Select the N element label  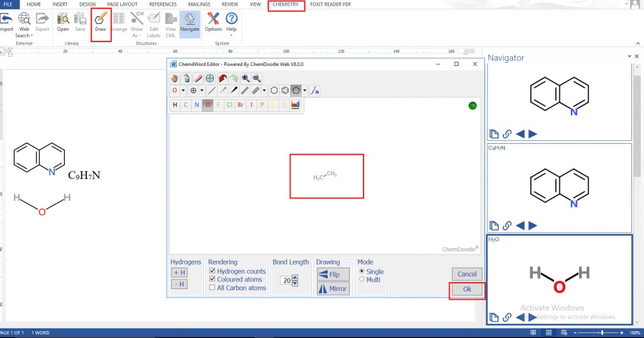[x=197, y=105]
